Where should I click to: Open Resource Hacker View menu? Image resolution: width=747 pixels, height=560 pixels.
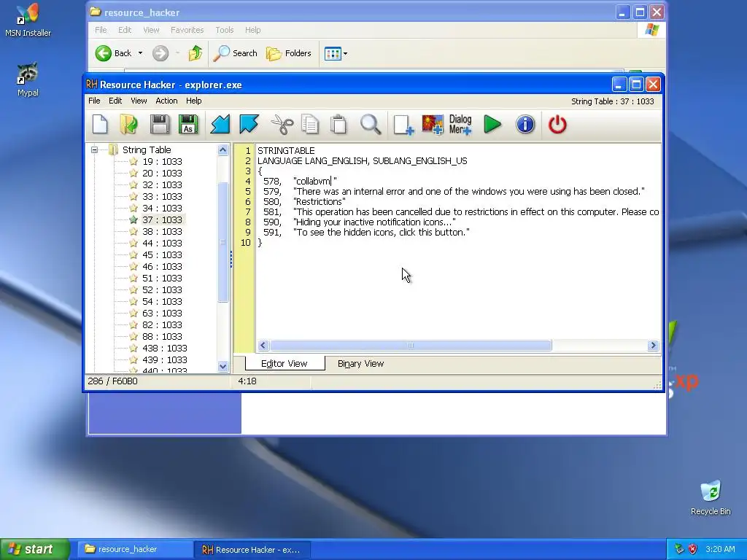pos(139,101)
